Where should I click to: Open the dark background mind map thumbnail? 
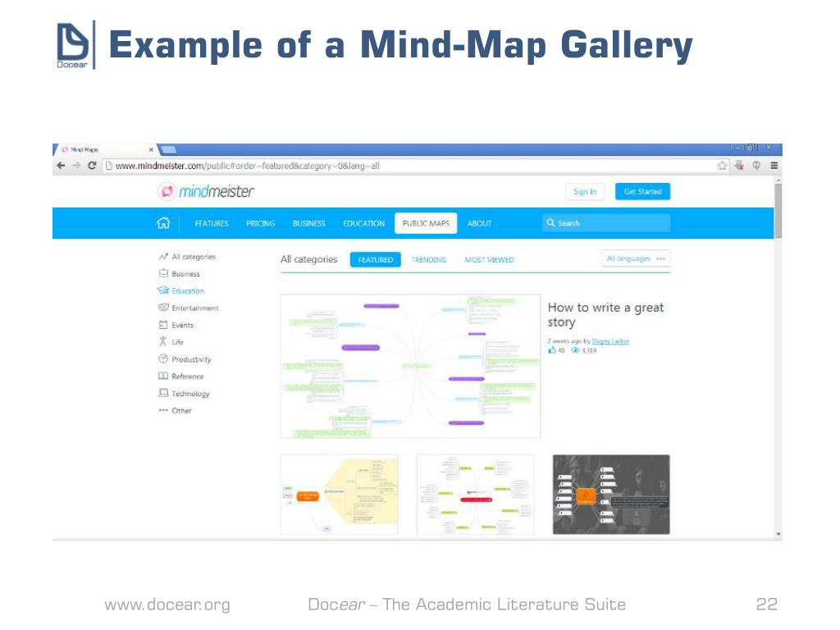point(611,495)
